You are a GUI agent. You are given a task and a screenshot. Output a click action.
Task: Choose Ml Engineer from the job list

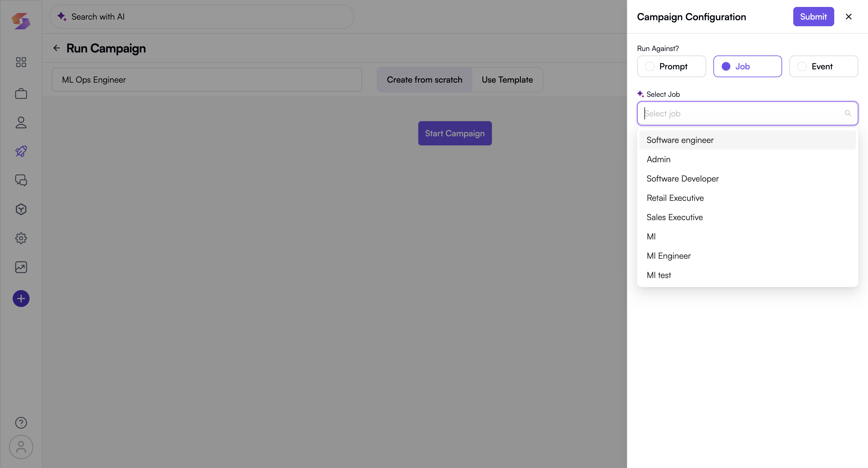tap(747, 256)
